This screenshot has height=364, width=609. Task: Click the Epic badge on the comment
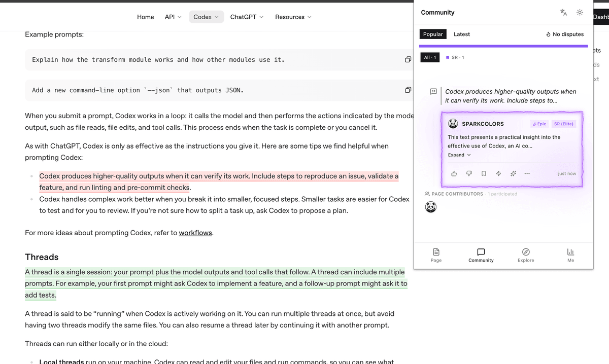tap(539, 124)
